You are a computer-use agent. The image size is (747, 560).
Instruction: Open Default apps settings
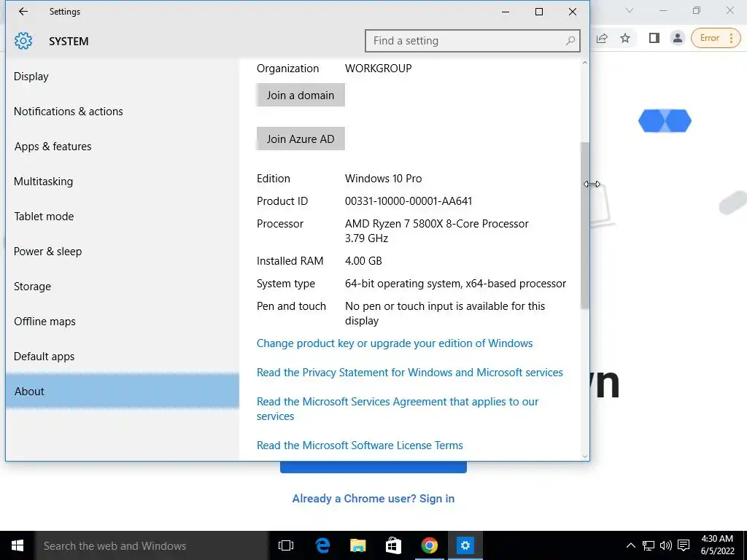(x=44, y=356)
